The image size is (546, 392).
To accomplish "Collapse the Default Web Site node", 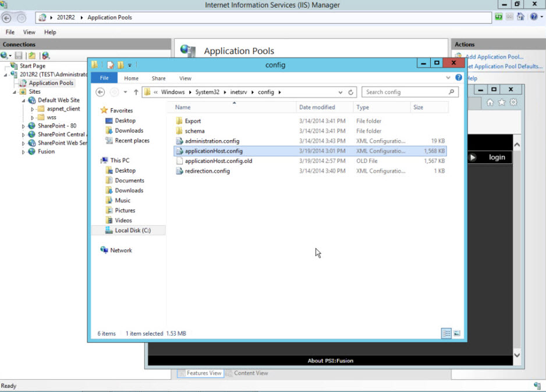I will click(23, 101).
